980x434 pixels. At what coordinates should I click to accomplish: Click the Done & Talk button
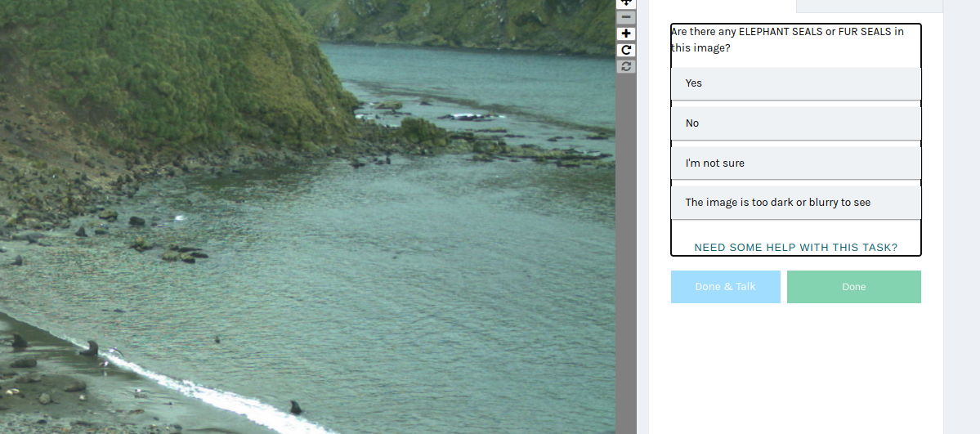[x=726, y=286]
